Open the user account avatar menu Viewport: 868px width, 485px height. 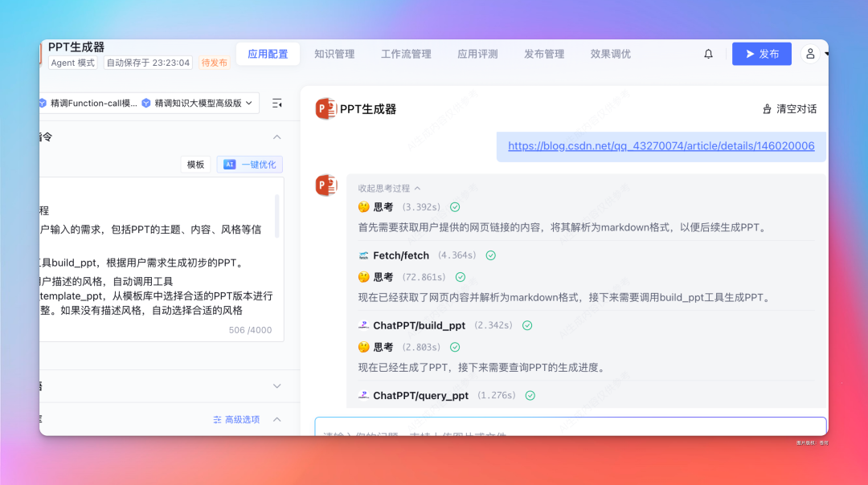[x=810, y=54]
